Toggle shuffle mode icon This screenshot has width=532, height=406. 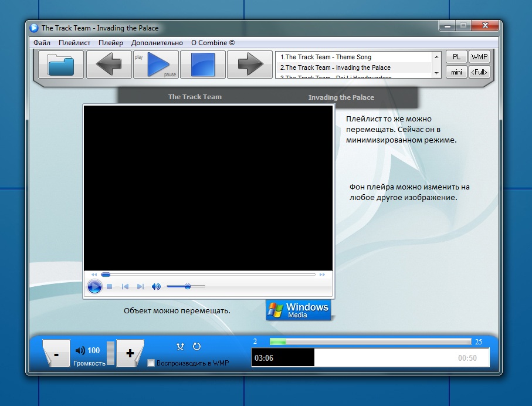click(180, 346)
